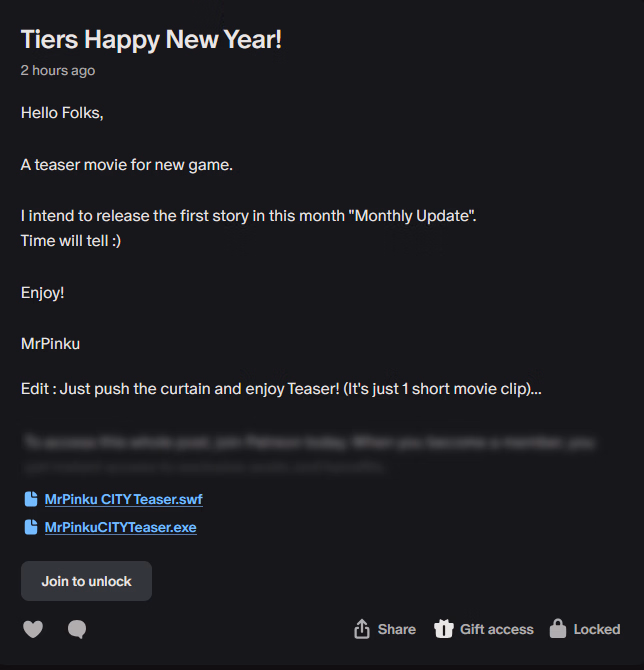Screen dimensions: 644x670
Task: Click the MrPinku signature text
Action: [50, 343]
